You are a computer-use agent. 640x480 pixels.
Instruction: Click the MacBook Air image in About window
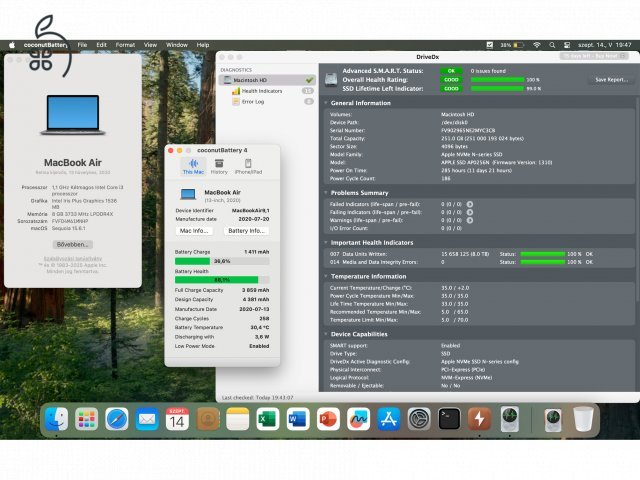[73, 115]
